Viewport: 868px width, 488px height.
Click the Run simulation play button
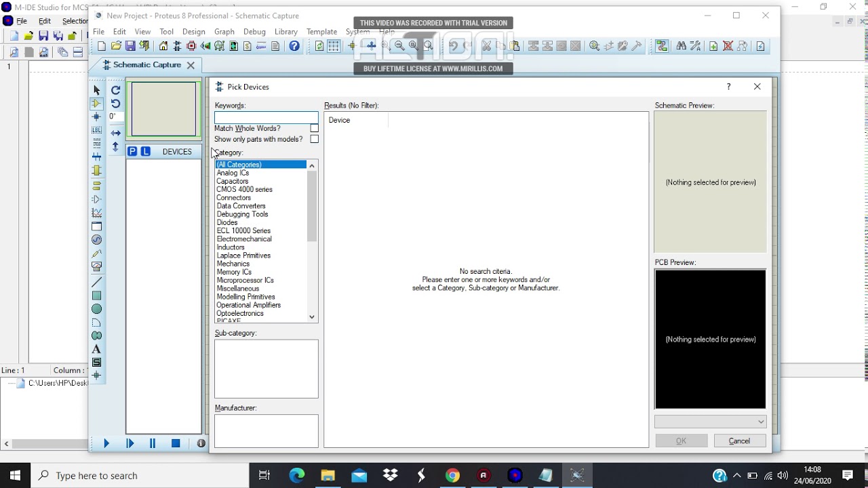click(x=106, y=443)
